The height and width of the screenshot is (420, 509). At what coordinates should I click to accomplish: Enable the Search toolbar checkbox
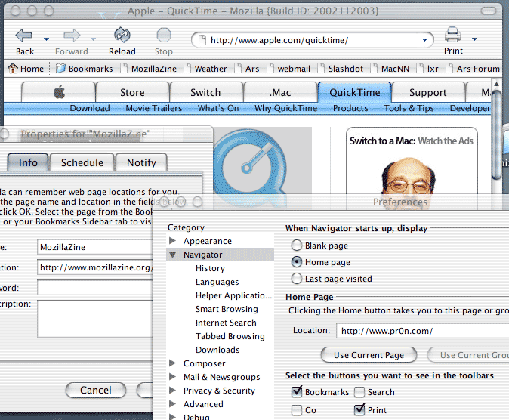pos(359,392)
